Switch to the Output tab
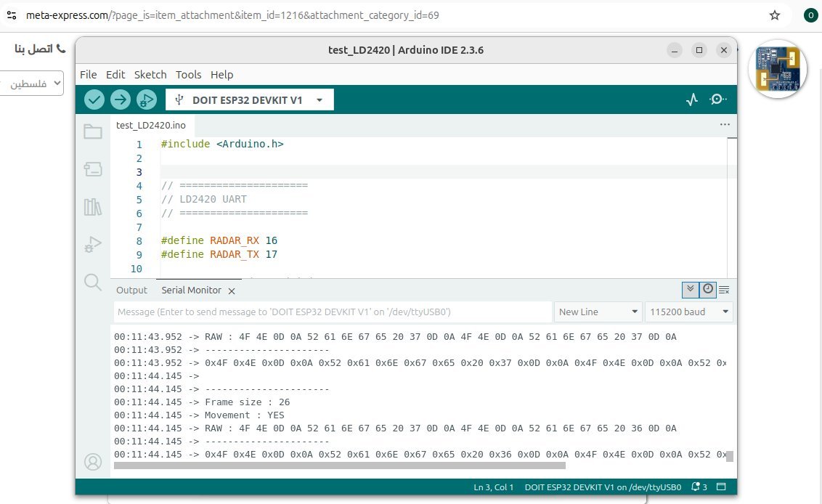Image resolution: width=822 pixels, height=504 pixels. [x=131, y=290]
